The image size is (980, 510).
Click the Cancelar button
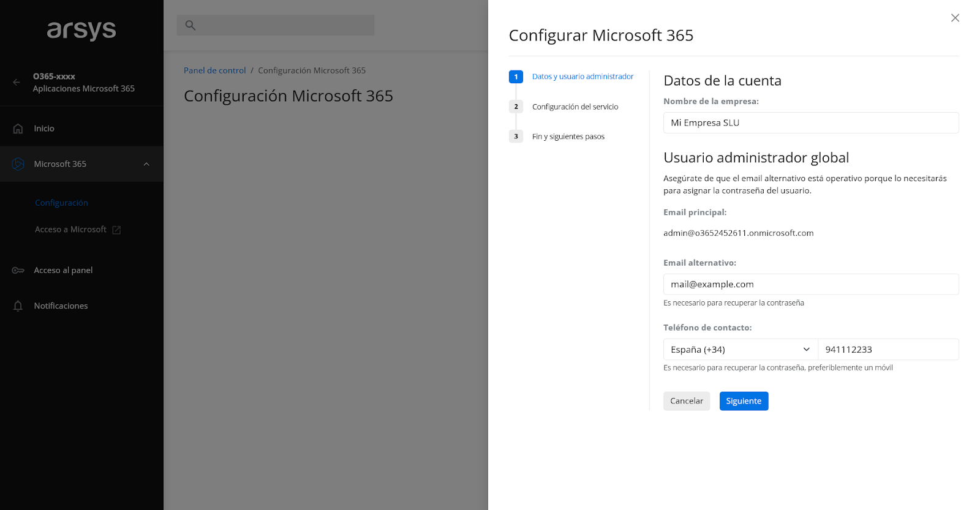point(687,401)
